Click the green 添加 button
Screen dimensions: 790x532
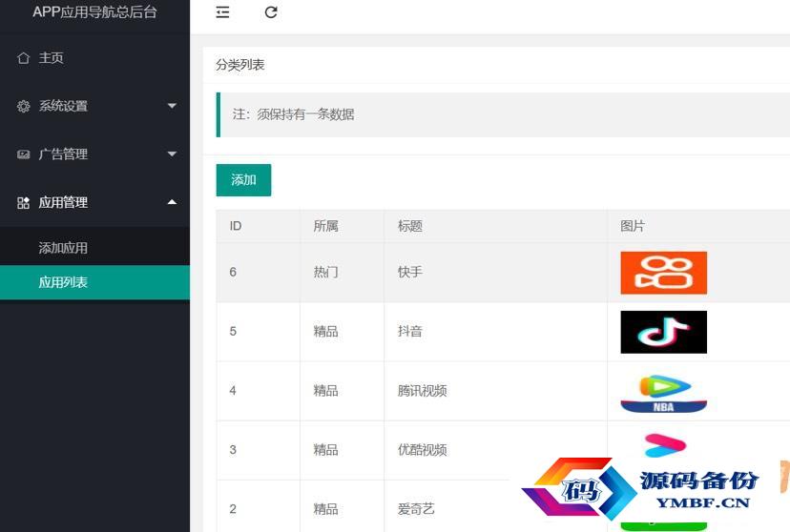click(243, 179)
